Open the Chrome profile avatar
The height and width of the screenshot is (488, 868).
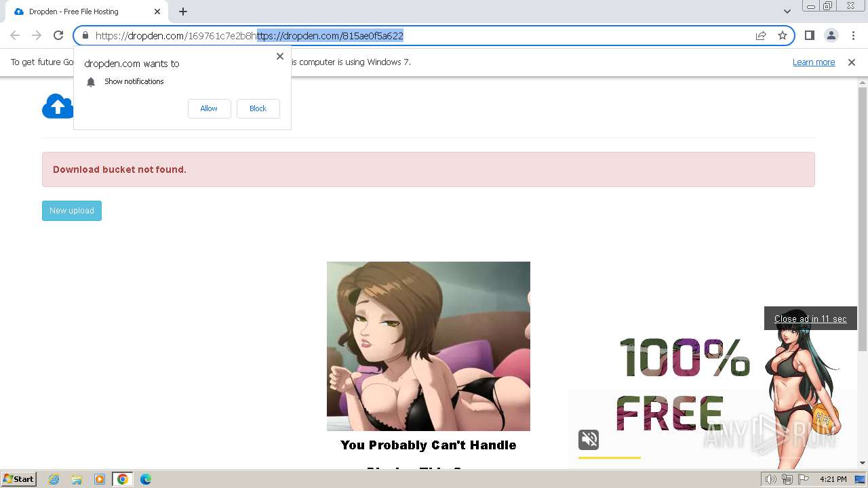831,35
